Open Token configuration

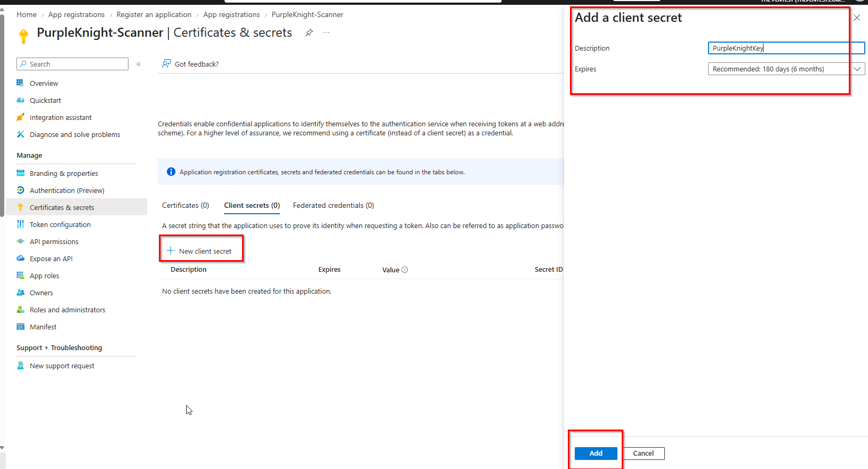[60, 224]
